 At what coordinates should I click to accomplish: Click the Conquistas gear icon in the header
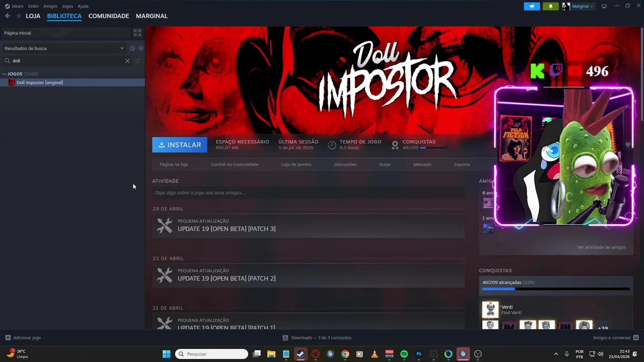(x=395, y=145)
